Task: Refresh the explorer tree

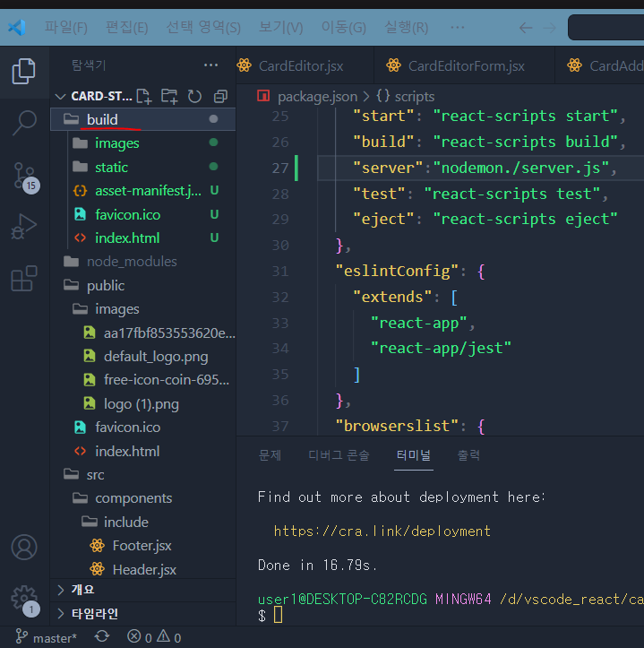Action: click(x=194, y=96)
